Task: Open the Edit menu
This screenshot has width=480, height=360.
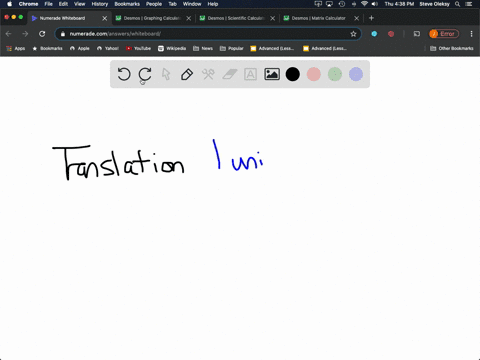Action: pos(63,4)
